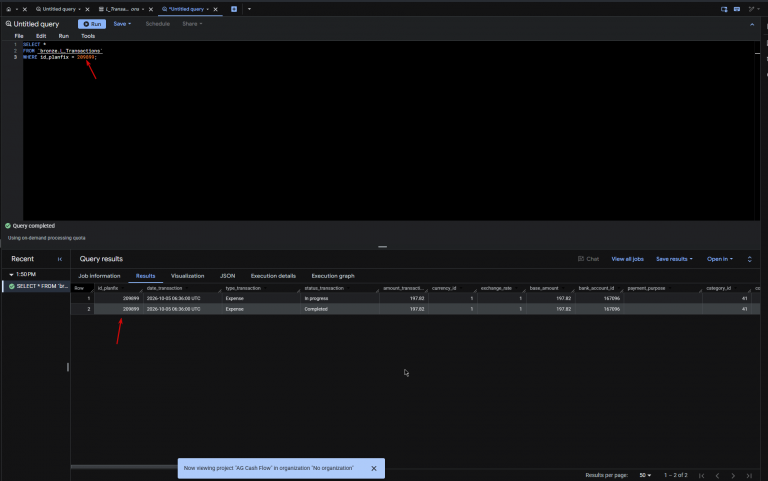This screenshot has width=768, height=481.
Task: Click the Query completed status text
Action: click(34, 226)
